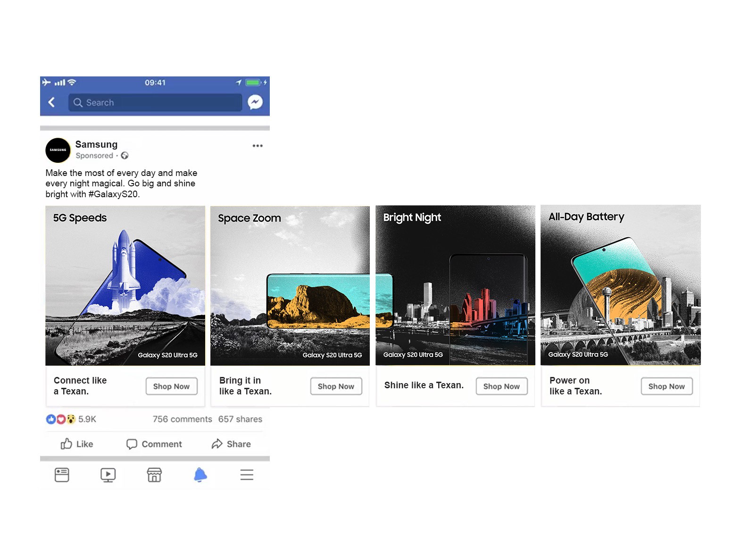Click Shop Now on Shine like a Texan card

[501, 386]
